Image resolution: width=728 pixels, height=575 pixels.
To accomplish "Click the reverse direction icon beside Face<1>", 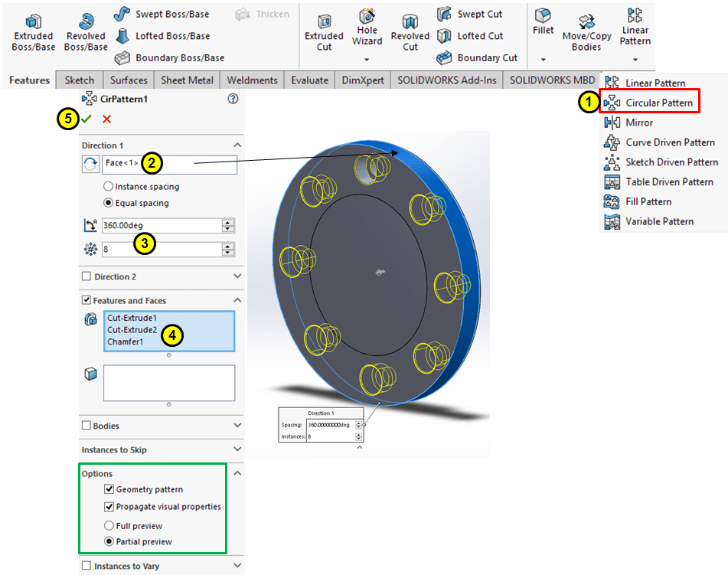I will [x=90, y=163].
